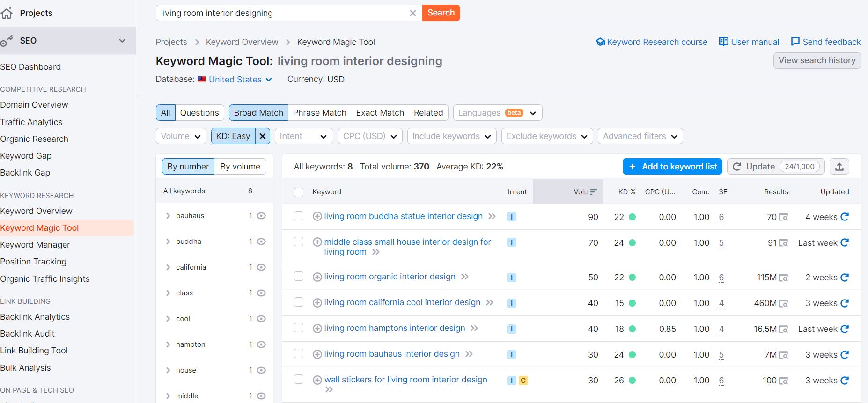Open the Languages beta dropdown
Viewport: 868px width, 403px height.
498,113
